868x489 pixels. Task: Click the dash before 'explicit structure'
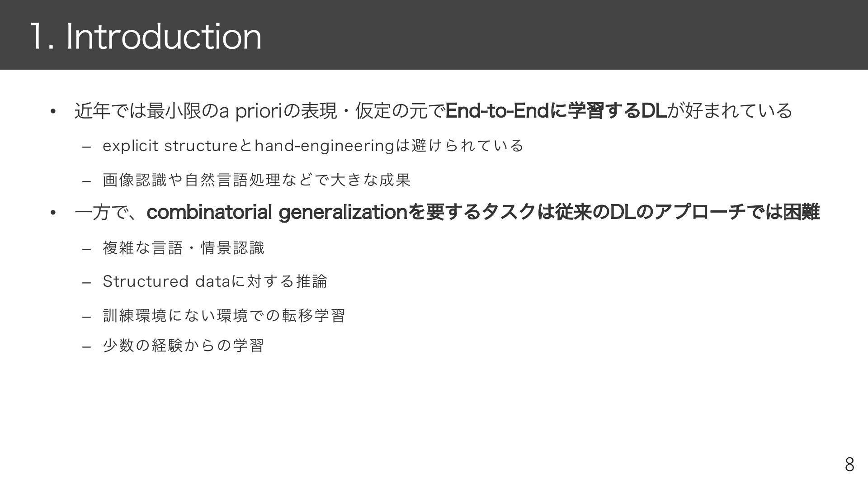tap(87, 147)
